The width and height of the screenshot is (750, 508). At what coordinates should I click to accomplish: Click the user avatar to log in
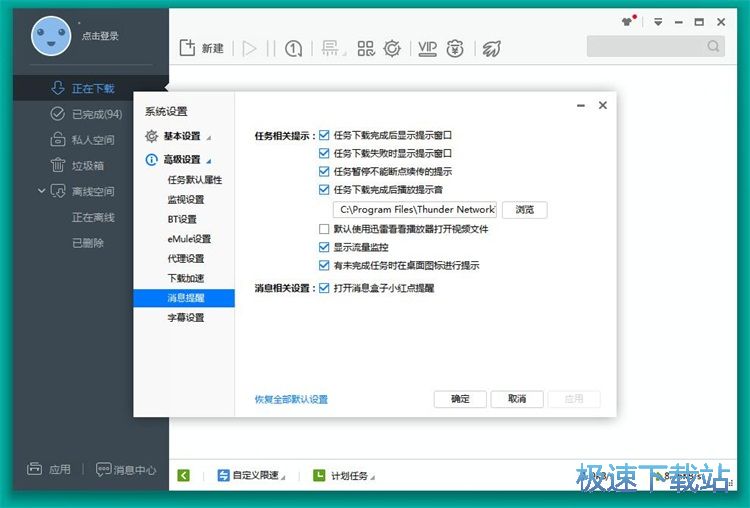pos(50,36)
